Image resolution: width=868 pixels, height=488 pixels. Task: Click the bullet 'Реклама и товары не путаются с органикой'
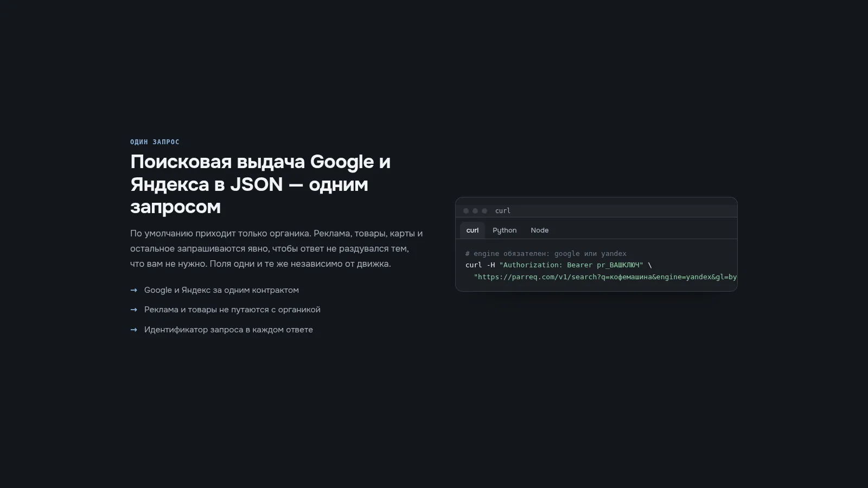(232, 310)
